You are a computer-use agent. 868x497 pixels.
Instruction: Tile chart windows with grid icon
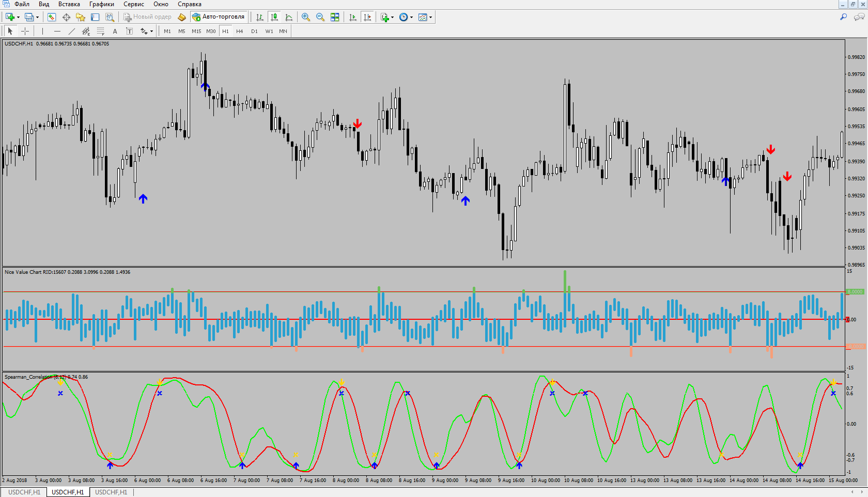click(335, 17)
